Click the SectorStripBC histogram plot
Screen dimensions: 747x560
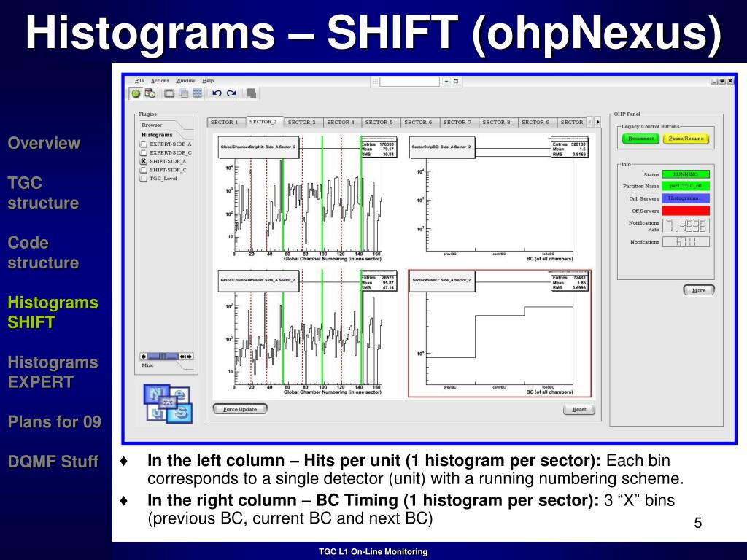point(499,198)
